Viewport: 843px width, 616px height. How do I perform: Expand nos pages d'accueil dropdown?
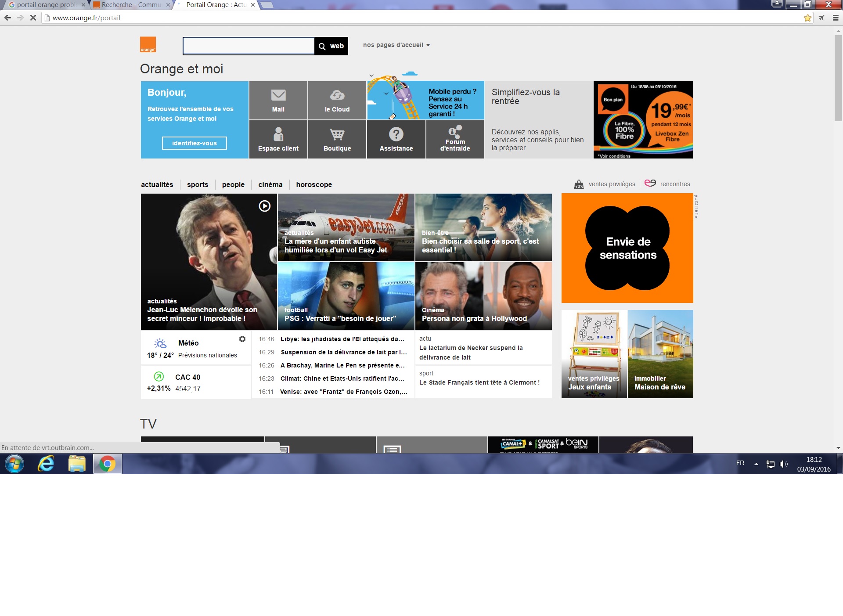click(x=396, y=45)
